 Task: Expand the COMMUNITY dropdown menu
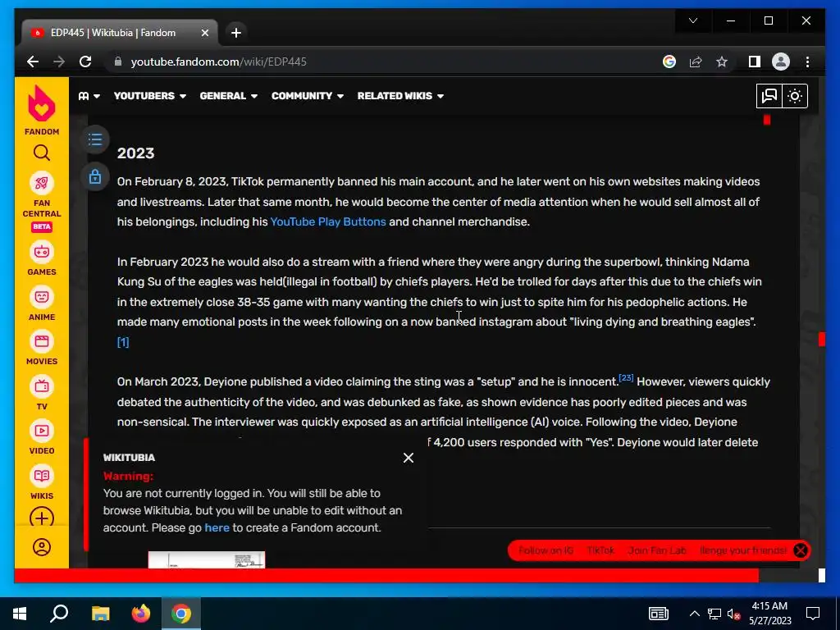307,96
